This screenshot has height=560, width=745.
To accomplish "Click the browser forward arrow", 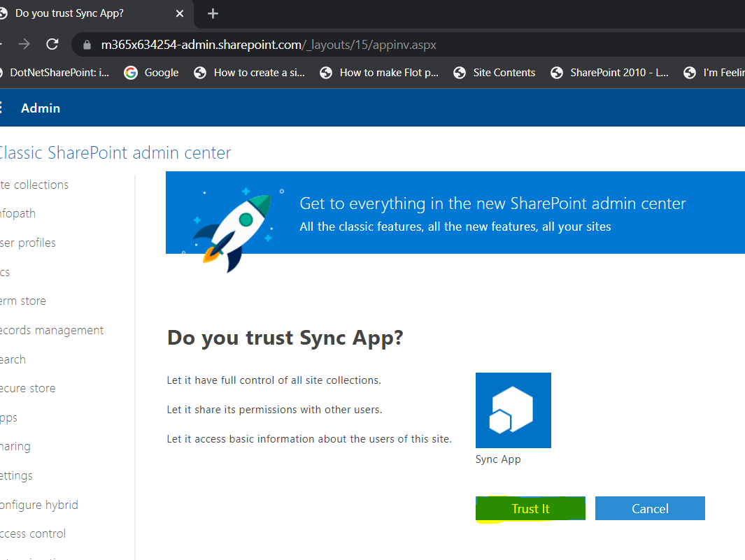I will click(x=24, y=45).
